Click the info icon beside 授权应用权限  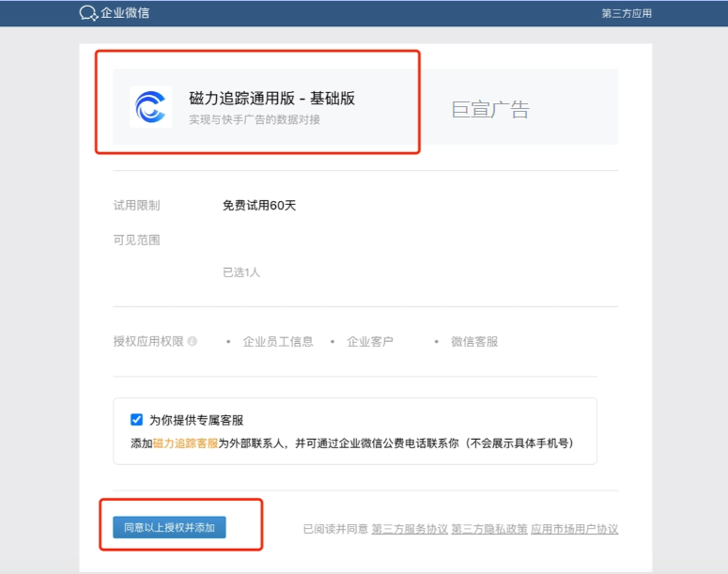pos(193,341)
